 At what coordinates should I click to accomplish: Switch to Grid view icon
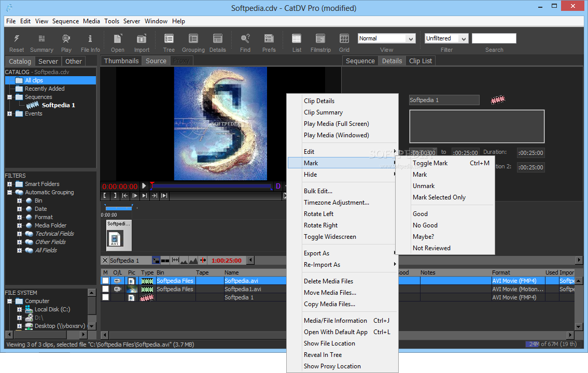(344, 38)
